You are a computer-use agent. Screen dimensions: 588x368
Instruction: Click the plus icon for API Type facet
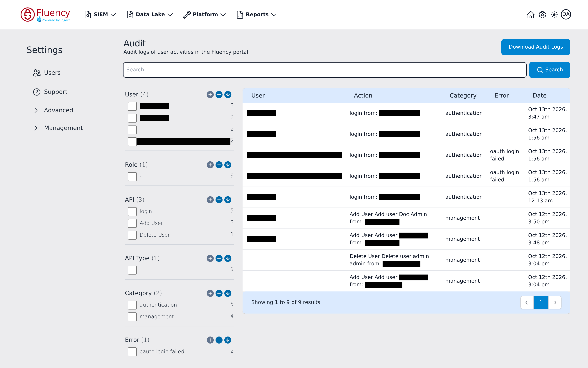pos(210,258)
